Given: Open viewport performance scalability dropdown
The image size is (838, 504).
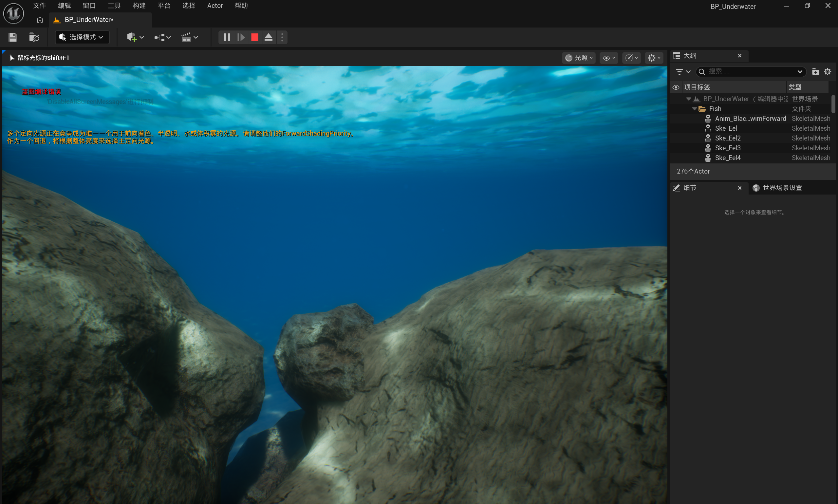Looking at the screenshot, I should click(631, 58).
